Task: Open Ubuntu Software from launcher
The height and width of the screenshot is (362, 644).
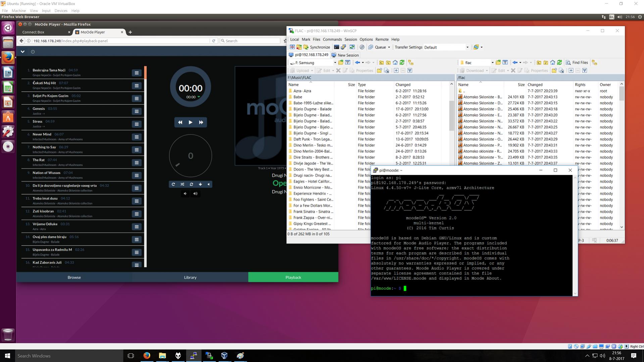Action: 8,117
